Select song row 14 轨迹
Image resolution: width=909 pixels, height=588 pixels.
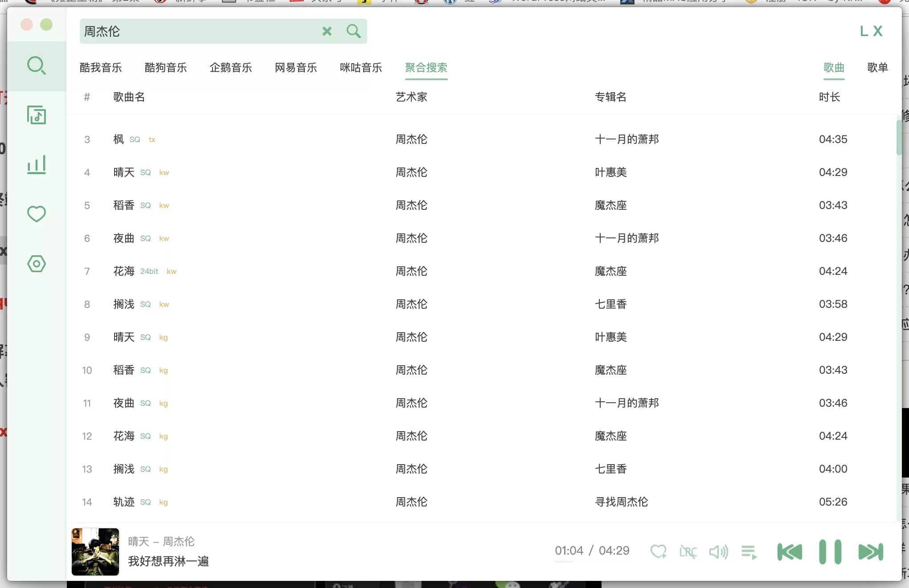(481, 502)
